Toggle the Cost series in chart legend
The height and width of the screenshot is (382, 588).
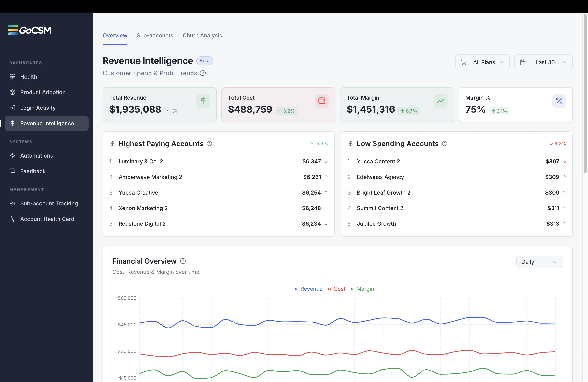tap(336, 289)
